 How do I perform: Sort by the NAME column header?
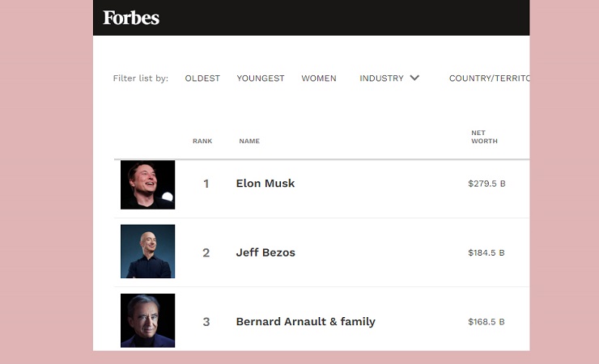click(x=249, y=142)
